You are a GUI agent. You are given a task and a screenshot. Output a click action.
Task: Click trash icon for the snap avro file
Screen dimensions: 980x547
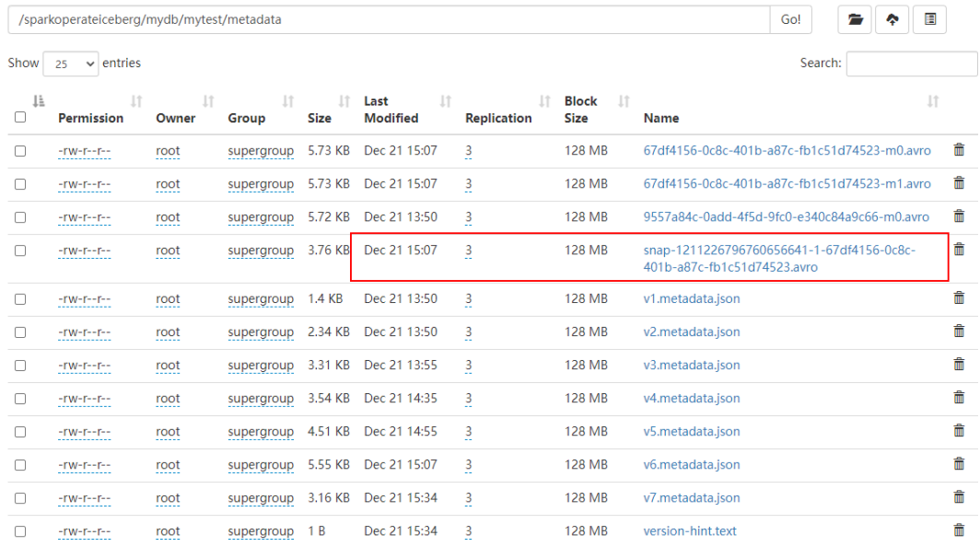click(959, 250)
